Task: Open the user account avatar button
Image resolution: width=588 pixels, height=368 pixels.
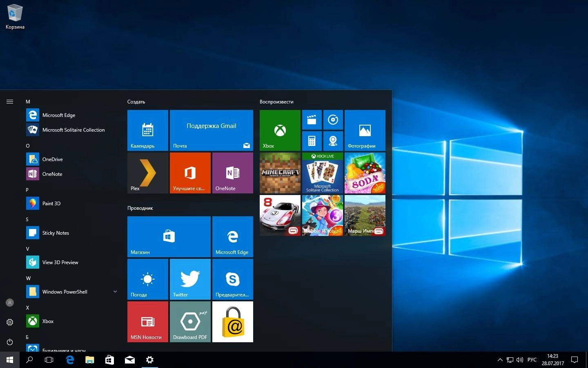Action: pyautogui.click(x=10, y=303)
